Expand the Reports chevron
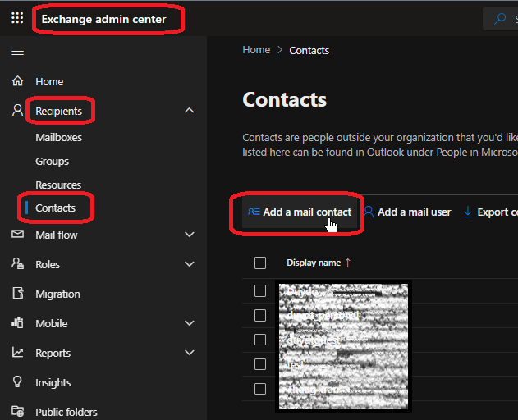 pyautogui.click(x=190, y=352)
